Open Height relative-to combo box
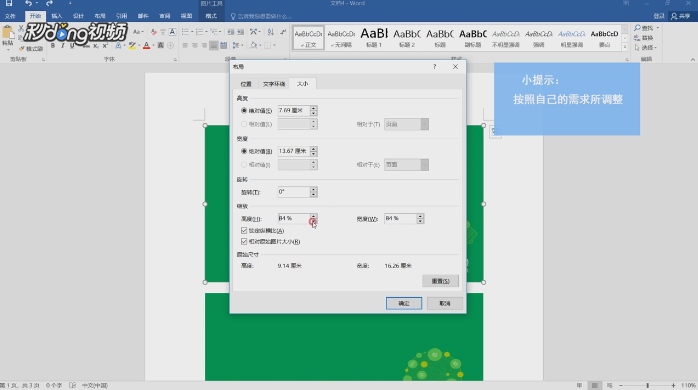 tap(406, 124)
